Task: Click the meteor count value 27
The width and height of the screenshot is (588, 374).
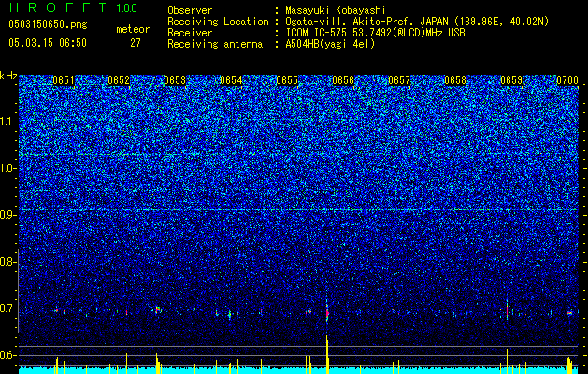Action: (136, 43)
